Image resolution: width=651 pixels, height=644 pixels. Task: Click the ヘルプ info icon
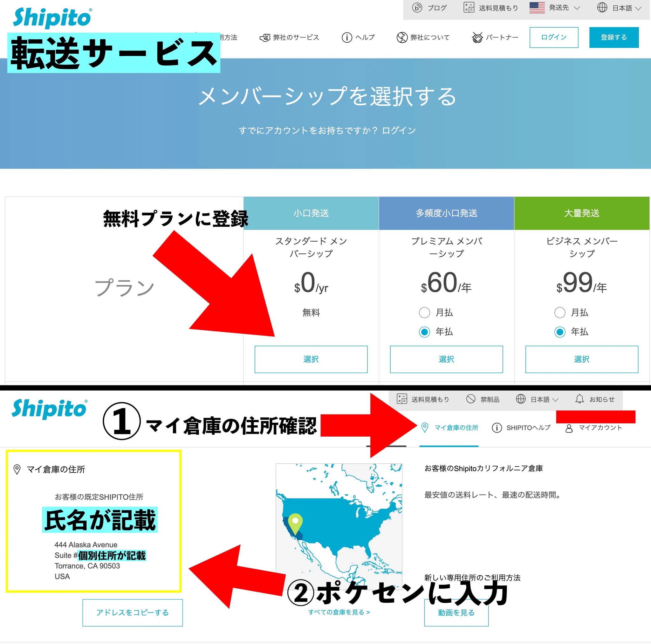[347, 38]
